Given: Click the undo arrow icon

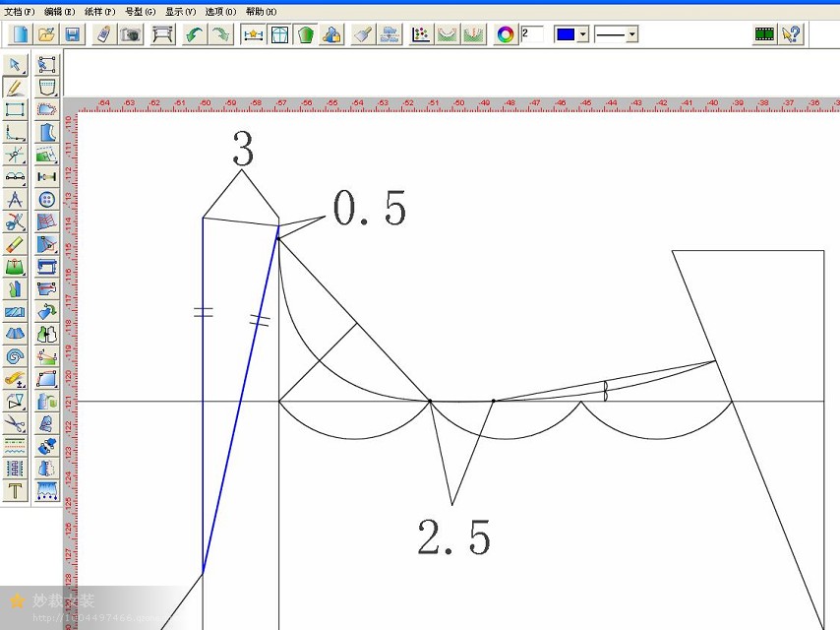Looking at the screenshot, I should tap(195, 34).
